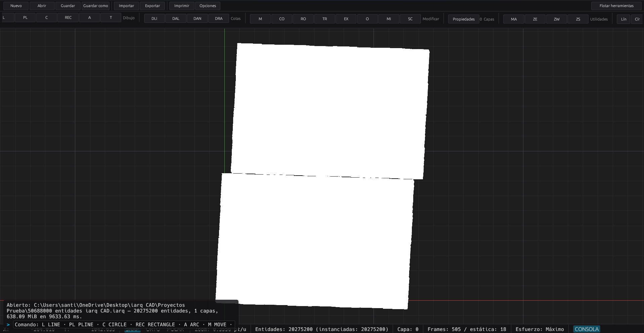Image resolution: width=644 pixels, height=333 pixels.
Task: Open a file with Abrir
Action: 42,6
